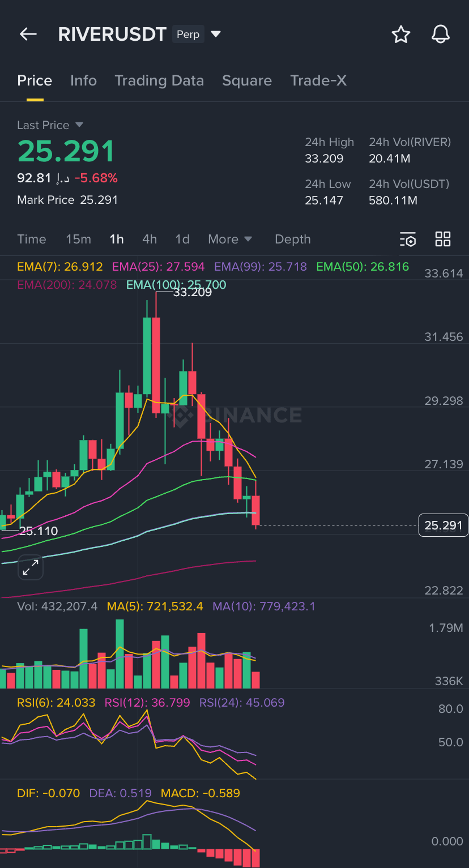Tap the -5.68% change value

[x=96, y=178]
